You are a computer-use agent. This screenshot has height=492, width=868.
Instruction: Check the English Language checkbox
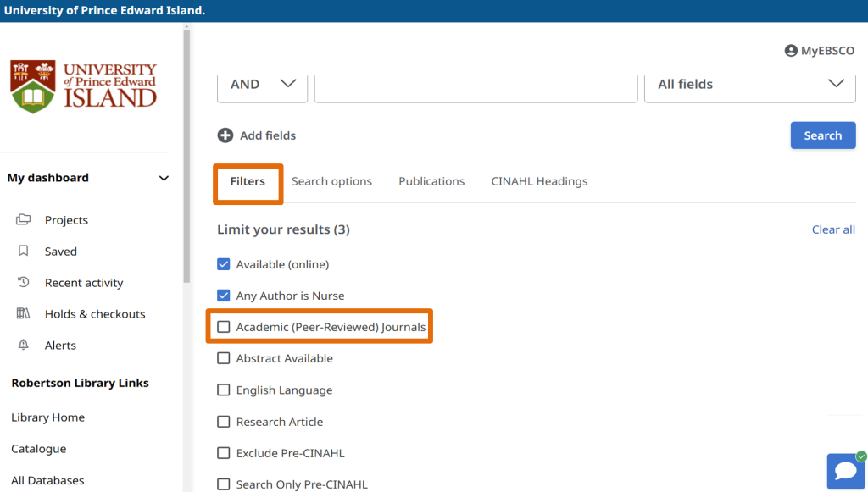tap(224, 390)
